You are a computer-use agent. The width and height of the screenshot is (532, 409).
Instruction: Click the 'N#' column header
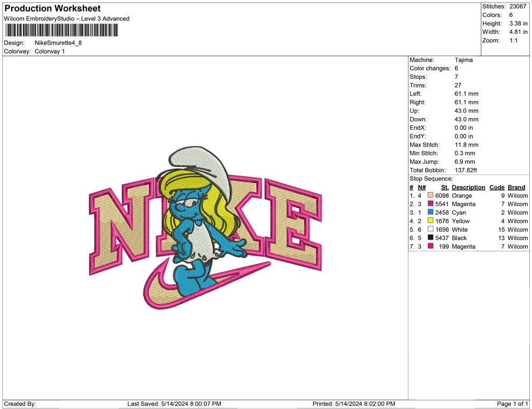click(x=422, y=187)
